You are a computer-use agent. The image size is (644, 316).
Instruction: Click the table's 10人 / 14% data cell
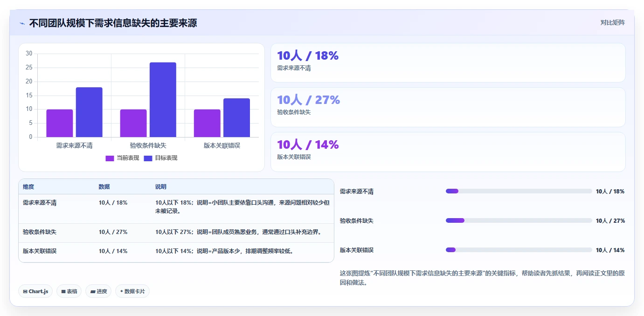click(x=113, y=251)
